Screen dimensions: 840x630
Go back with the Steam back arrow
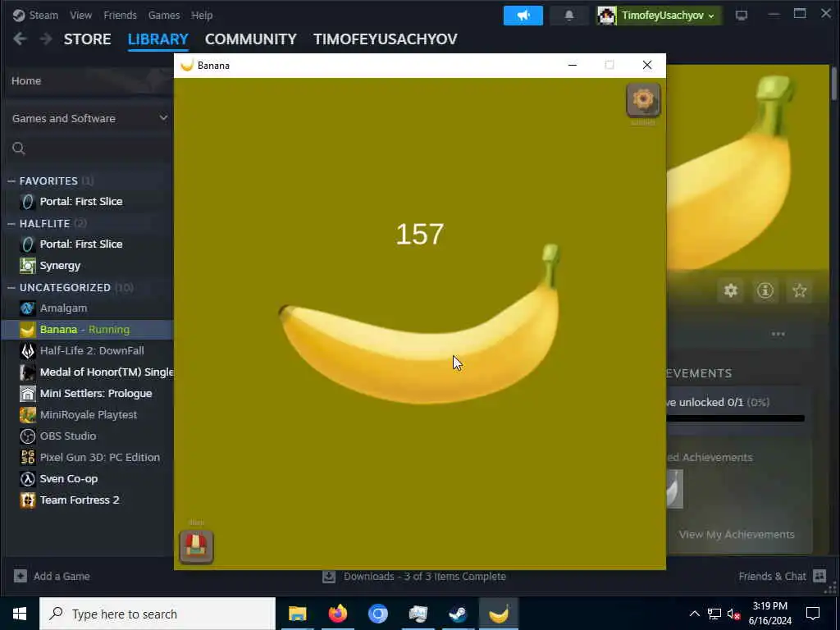[x=20, y=39]
